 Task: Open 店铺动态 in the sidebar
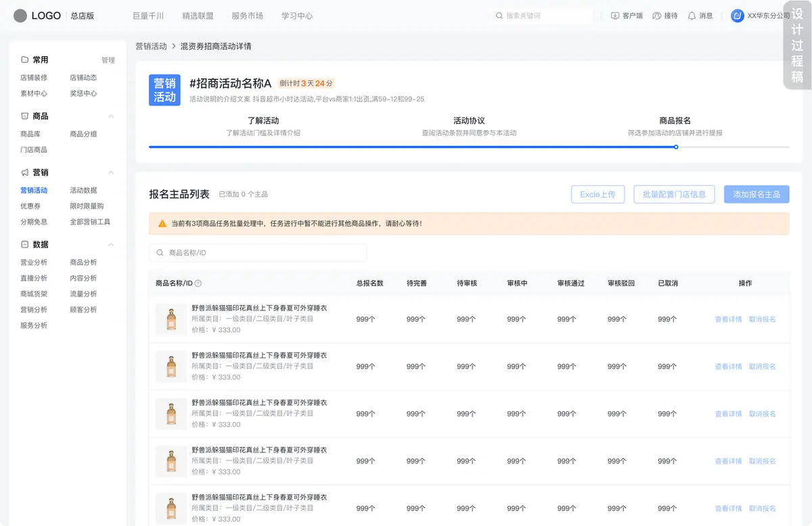83,78
